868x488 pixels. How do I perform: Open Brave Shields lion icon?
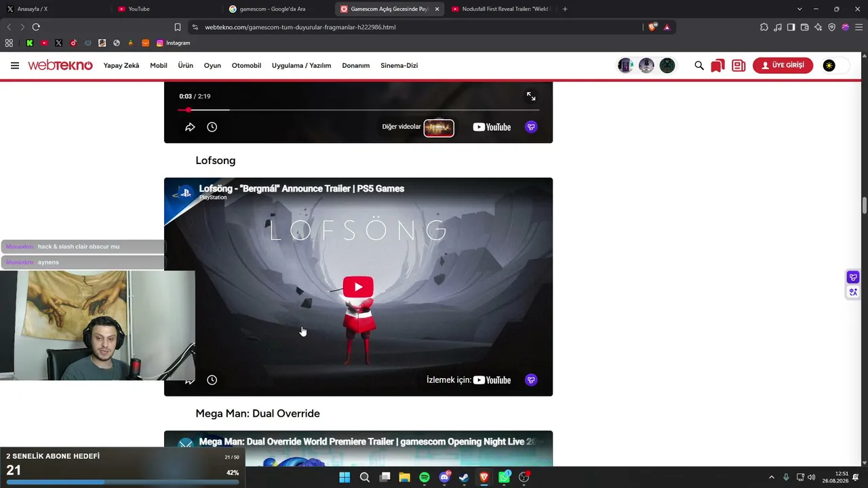click(653, 27)
